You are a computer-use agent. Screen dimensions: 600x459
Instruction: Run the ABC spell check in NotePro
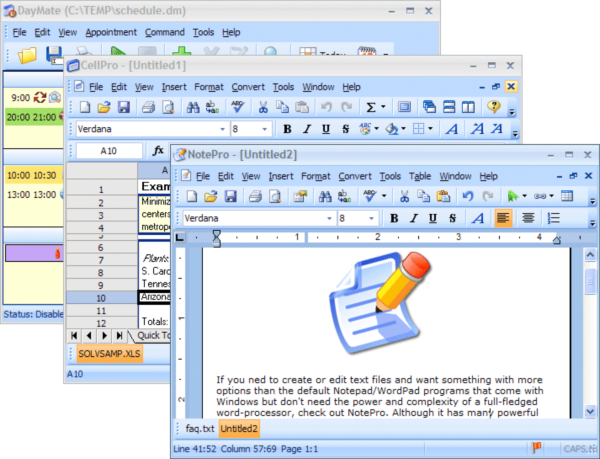(370, 196)
